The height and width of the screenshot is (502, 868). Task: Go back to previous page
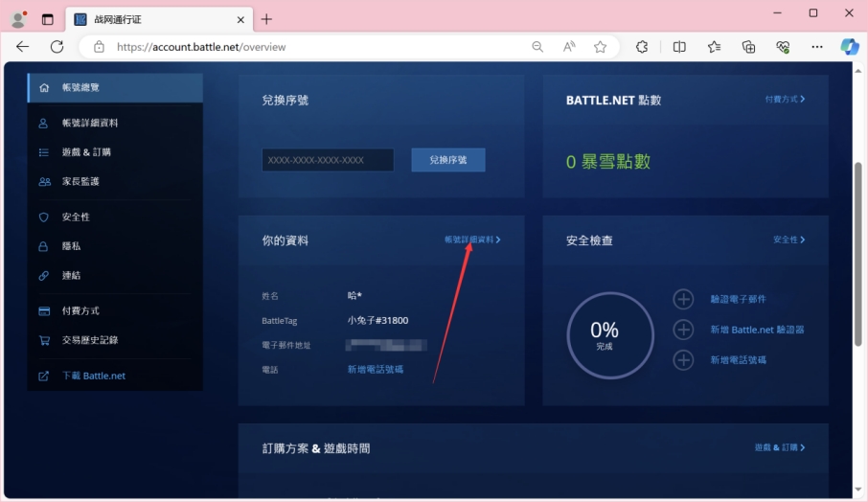(22, 47)
